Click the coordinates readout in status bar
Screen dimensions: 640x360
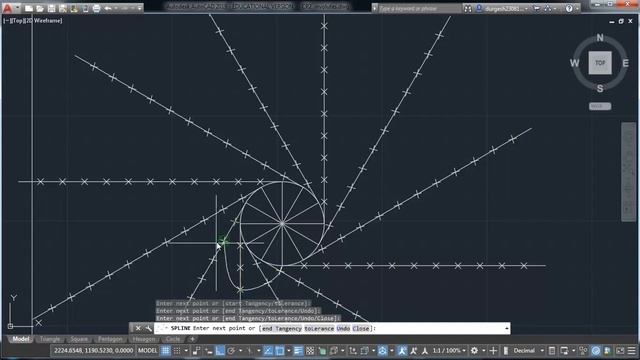pyautogui.click(x=93, y=351)
